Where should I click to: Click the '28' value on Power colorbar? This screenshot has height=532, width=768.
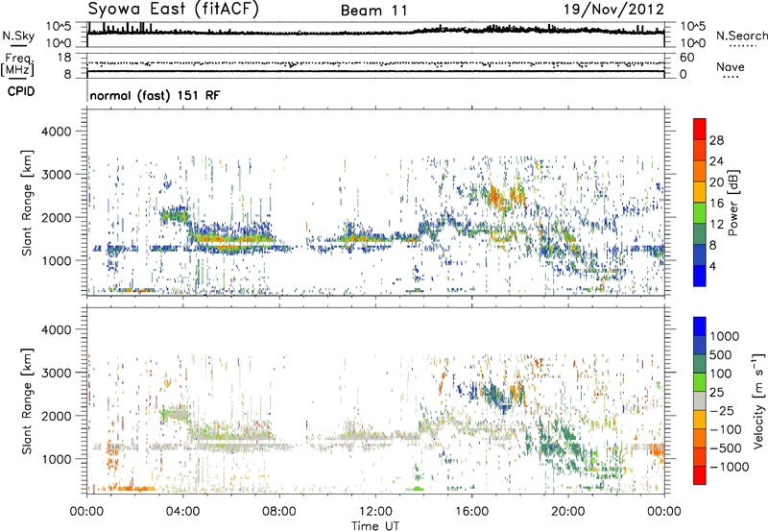pyautogui.click(x=716, y=140)
